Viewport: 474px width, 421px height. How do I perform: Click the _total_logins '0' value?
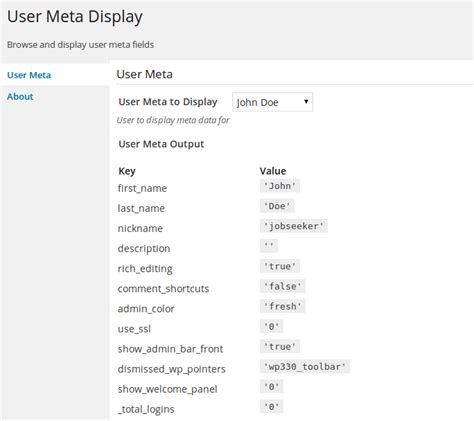[271, 407]
